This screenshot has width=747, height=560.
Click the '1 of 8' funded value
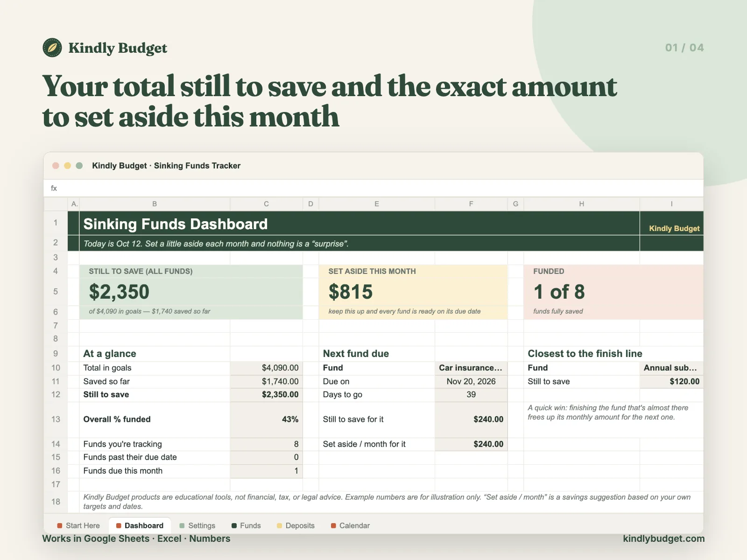(x=559, y=292)
